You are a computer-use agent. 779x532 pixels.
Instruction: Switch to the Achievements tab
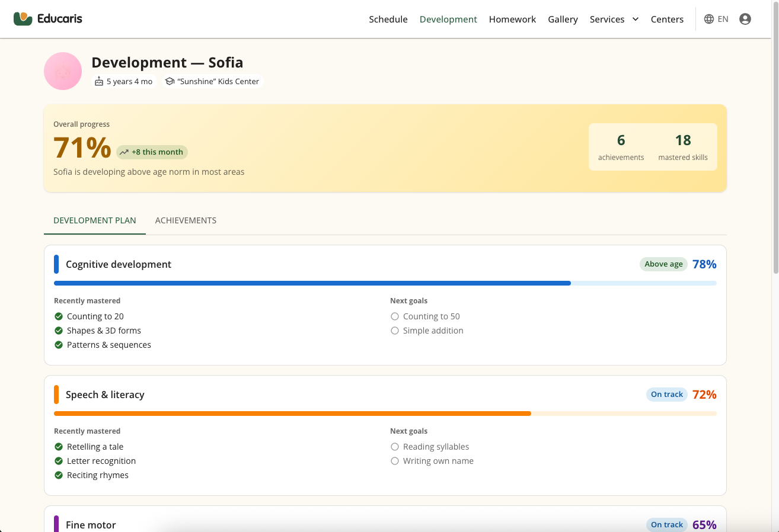pyautogui.click(x=186, y=220)
